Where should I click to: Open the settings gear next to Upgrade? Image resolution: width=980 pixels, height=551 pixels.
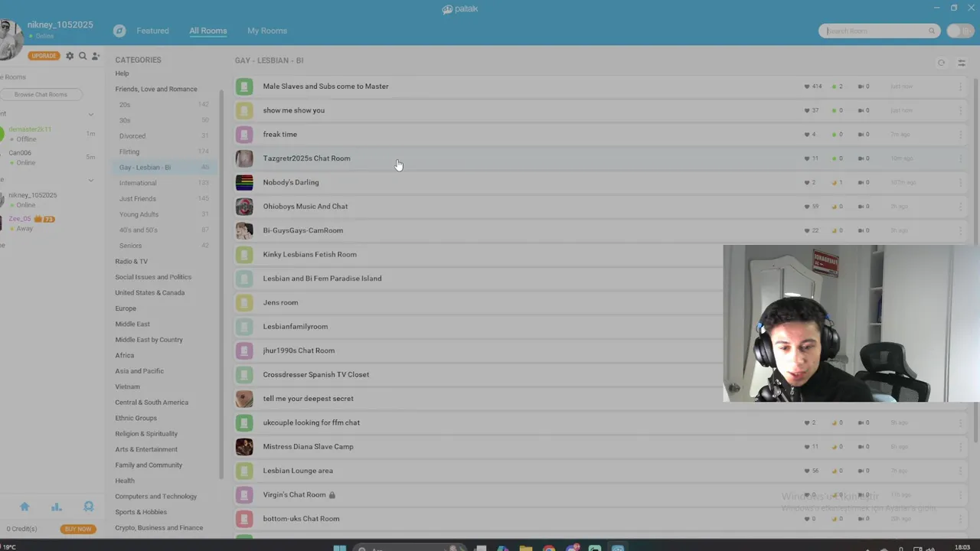click(x=70, y=56)
